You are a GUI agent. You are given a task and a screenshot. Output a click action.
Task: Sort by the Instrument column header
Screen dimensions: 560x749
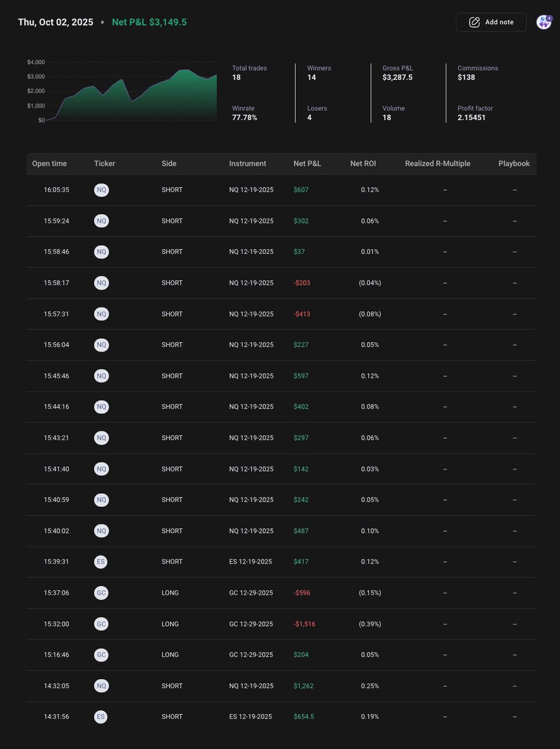coord(248,164)
